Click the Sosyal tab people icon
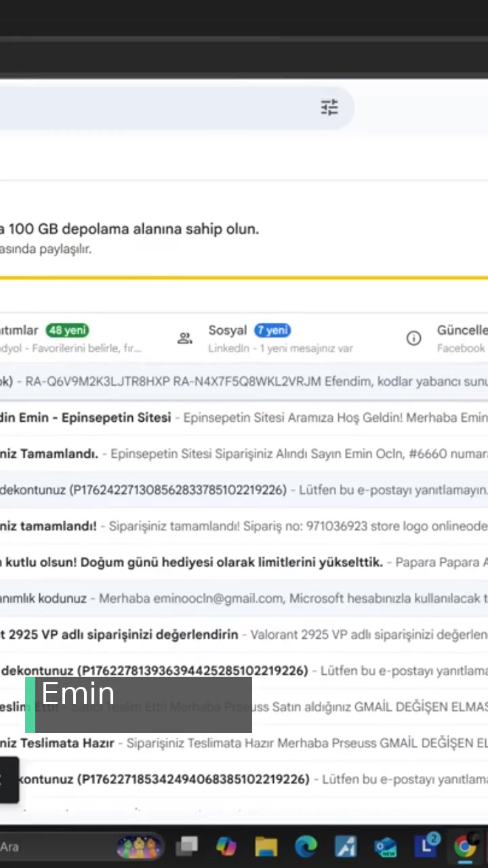This screenshot has width=488, height=868. click(x=185, y=338)
